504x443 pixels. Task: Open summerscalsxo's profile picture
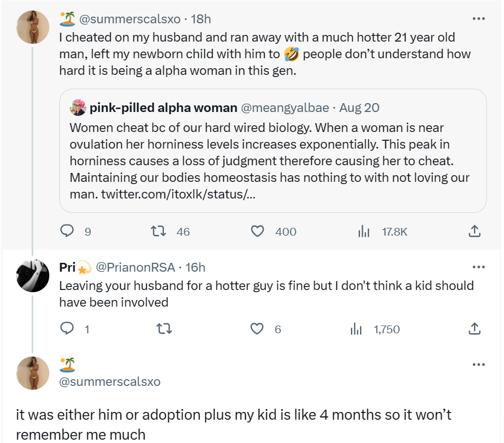pos(33,26)
